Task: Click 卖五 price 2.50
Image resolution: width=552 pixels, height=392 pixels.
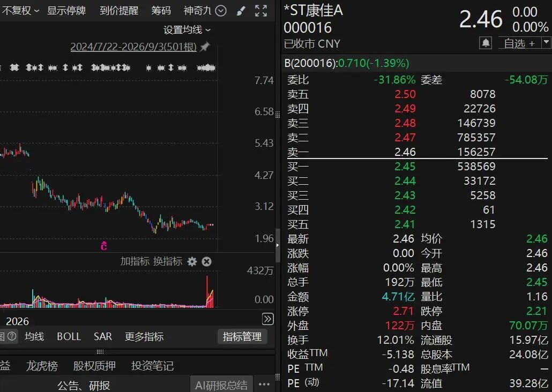Action: (x=405, y=94)
